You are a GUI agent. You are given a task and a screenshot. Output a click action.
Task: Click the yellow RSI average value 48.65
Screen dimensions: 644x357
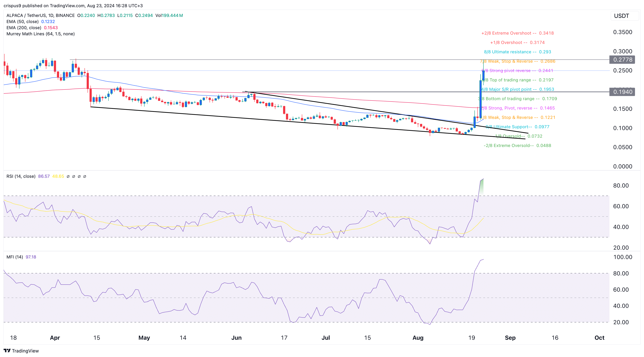click(x=58, y=176)
